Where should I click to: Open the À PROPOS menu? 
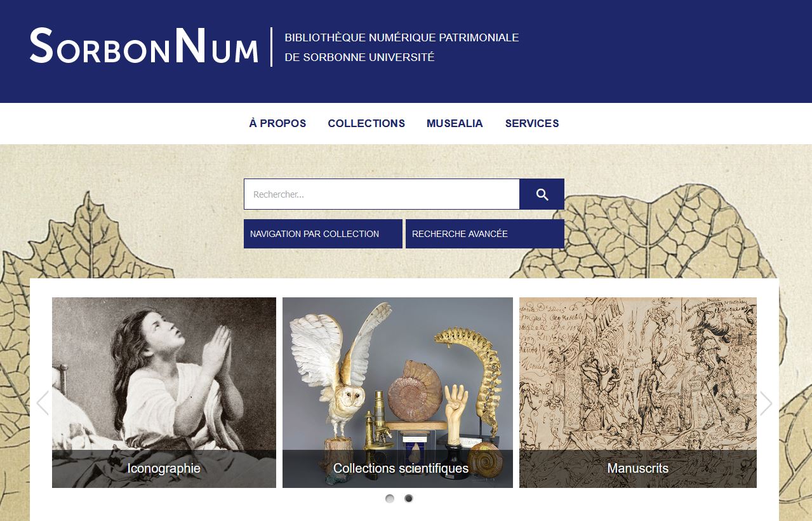click(x=277, y=123)
